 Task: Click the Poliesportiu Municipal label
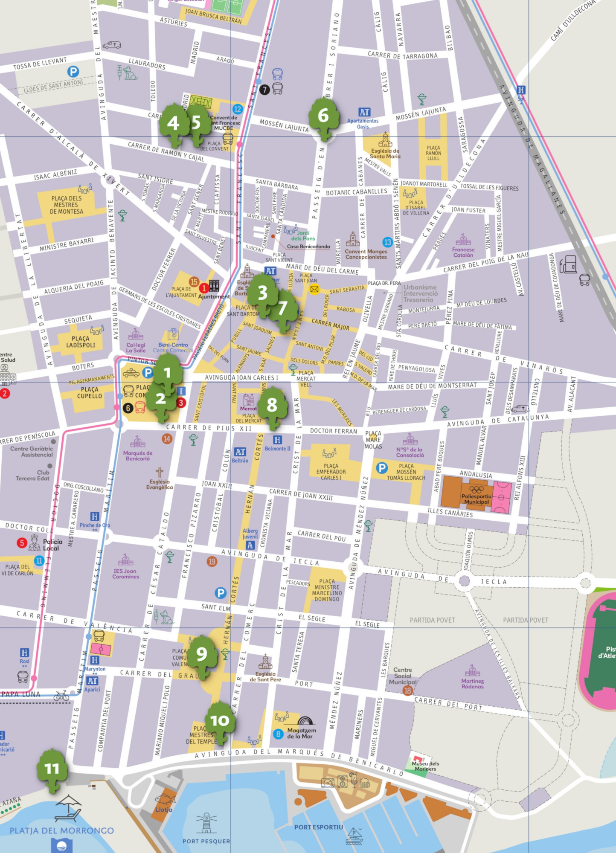point(476,499)
